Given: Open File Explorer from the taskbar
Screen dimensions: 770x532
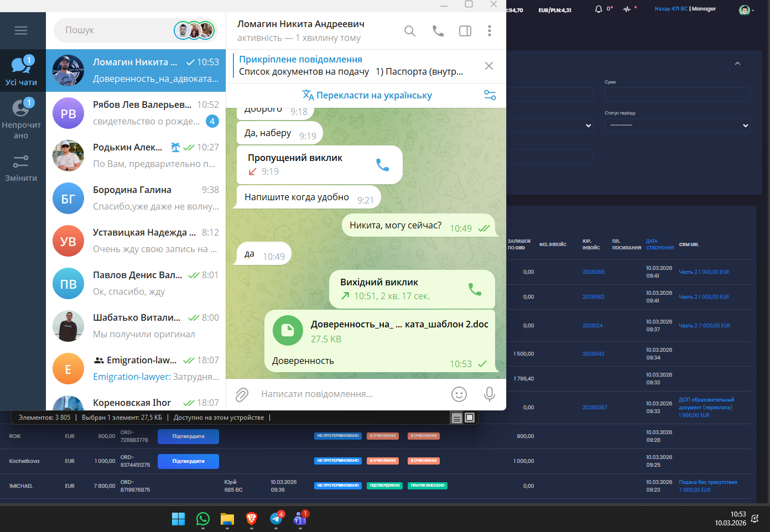Looking at the screenshot, I should point(227,519).
